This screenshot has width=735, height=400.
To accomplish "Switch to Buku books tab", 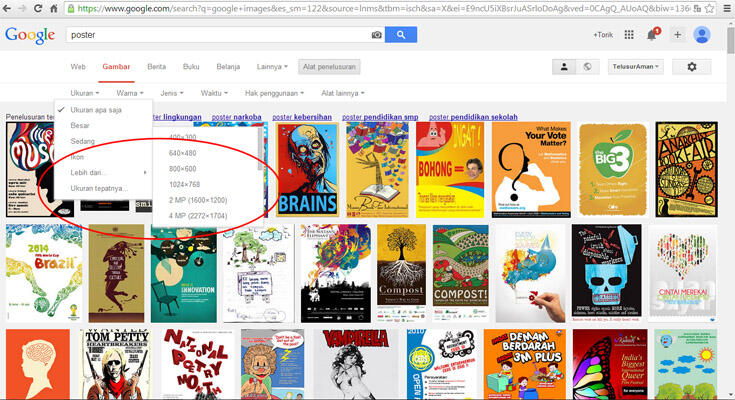I will click(x=191, y=67).
